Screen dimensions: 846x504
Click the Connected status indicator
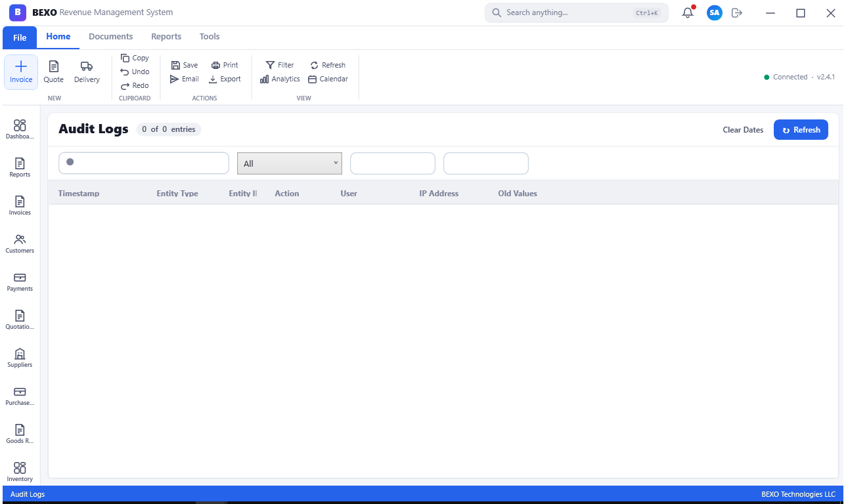[786, 77]
